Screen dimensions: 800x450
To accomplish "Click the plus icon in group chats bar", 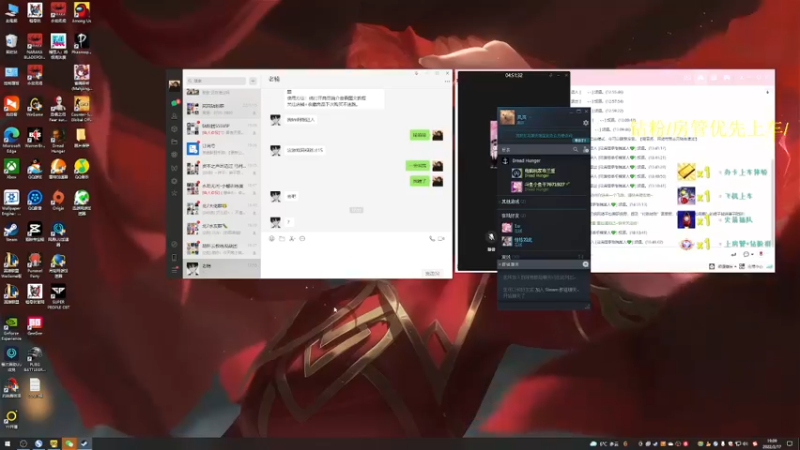I will (x=585, y=264).
